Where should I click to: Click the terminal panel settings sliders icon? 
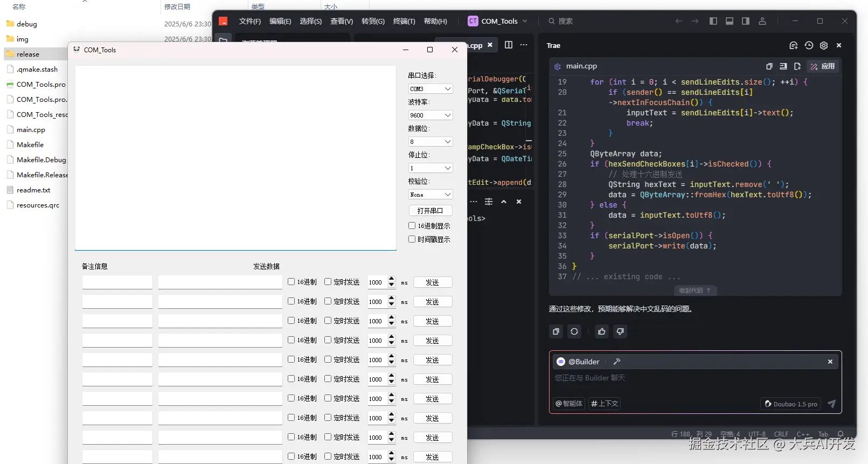click(x=489, y=202)
